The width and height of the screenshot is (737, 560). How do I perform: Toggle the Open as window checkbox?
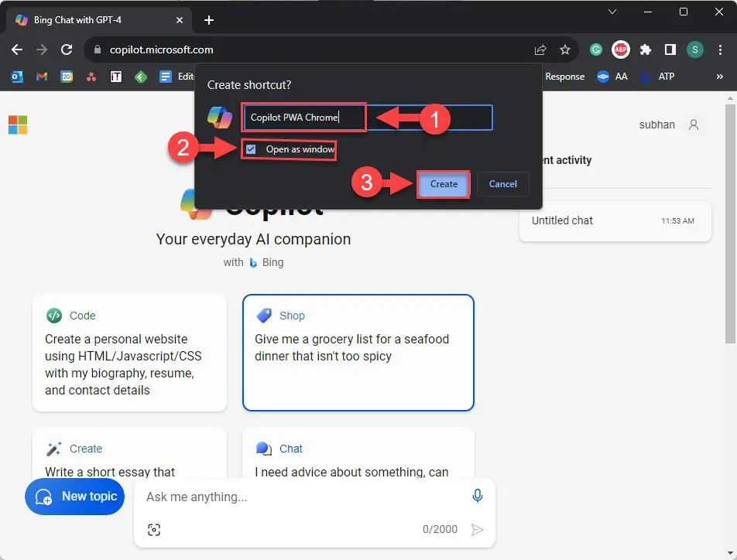point(251,149)
